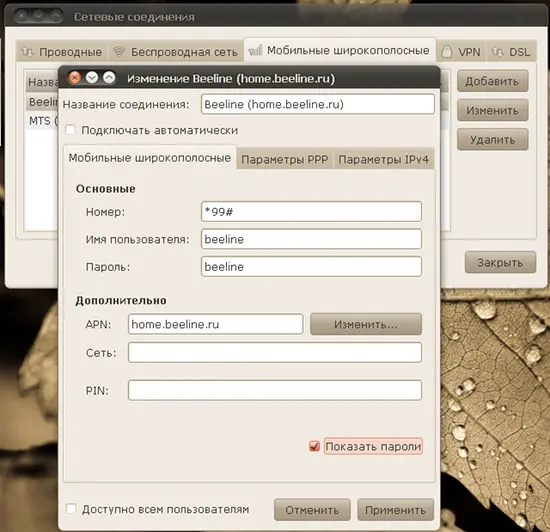Click the Применить button
Image resolution: width=550 pixels, height=532 pixels.
396,510
